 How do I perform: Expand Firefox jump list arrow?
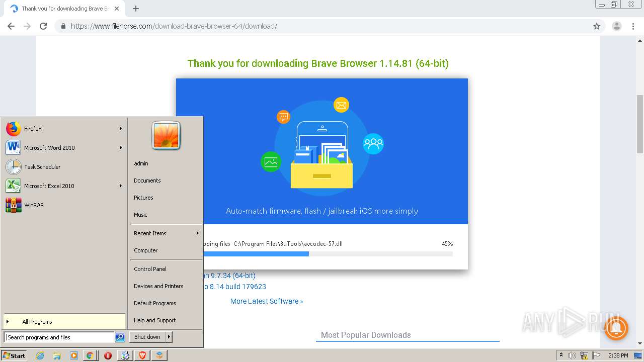click(x=121, y=129)
